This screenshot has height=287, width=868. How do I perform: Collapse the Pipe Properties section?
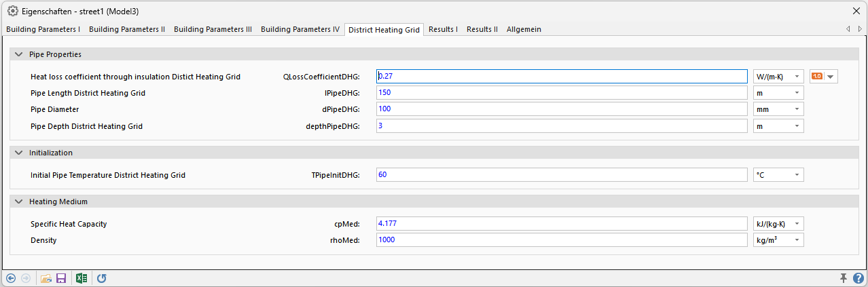click(17, 54)
